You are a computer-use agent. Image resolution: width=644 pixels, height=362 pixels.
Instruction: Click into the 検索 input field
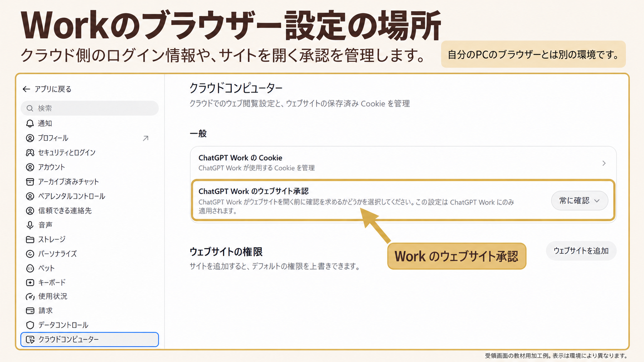point(89,108)
